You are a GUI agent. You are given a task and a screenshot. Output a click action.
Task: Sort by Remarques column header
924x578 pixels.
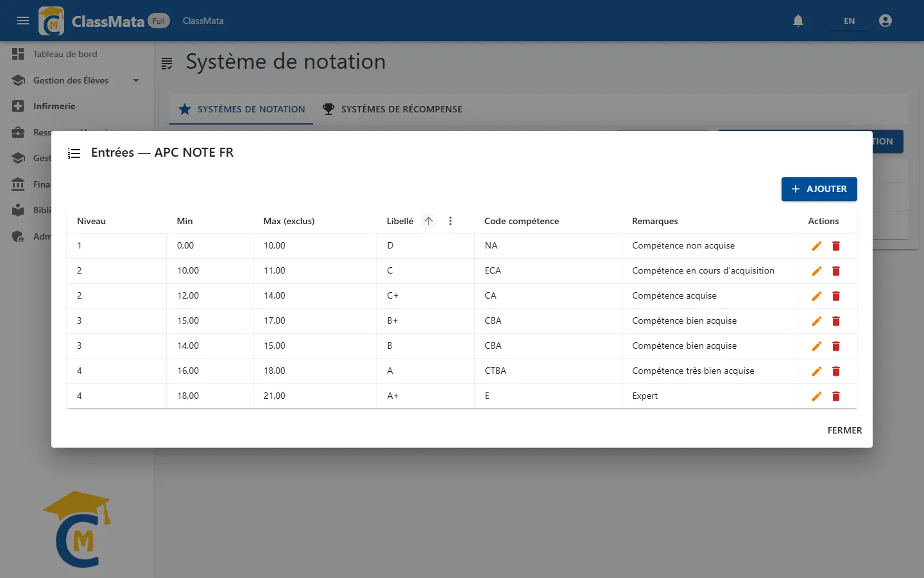pyautogui.click(x=654, y=221)
